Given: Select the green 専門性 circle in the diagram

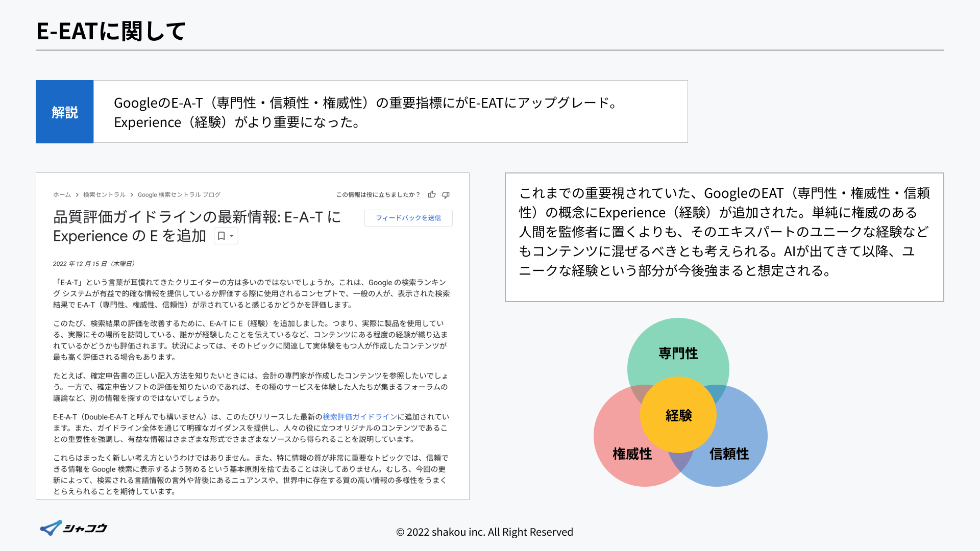Looking at the screenshot, I should (678, 352).
